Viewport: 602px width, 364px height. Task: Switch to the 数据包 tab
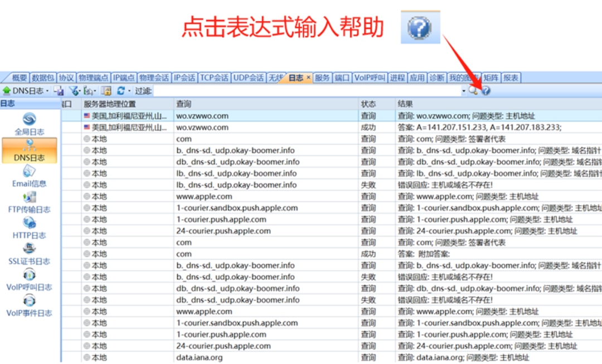pyautogui.click(x=42, y=77)
